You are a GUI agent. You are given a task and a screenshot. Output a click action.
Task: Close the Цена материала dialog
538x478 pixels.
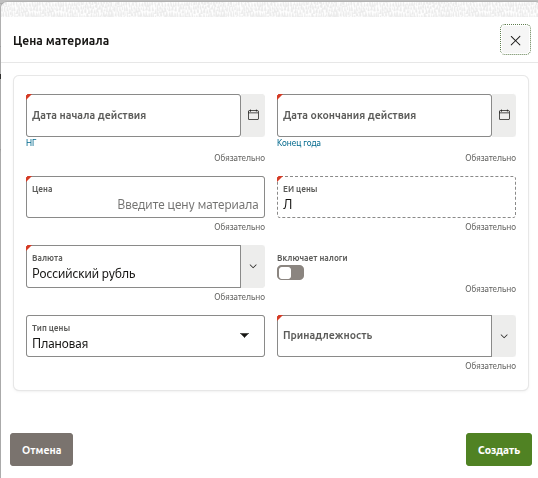click(515, 40)
